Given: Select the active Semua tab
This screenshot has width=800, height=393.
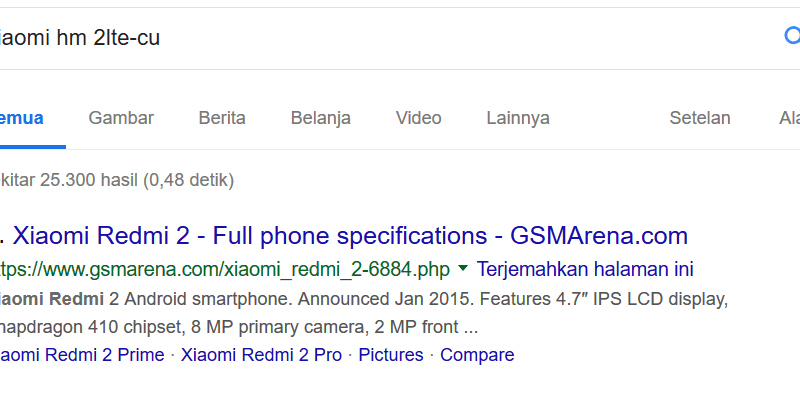Looking at the screenshot, I should click(x=21, y=118).
